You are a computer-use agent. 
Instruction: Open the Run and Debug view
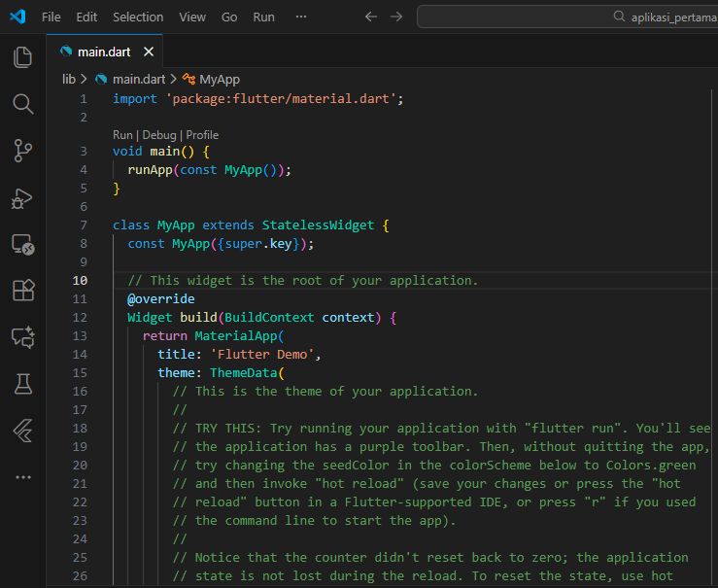(x=22, y=198)
